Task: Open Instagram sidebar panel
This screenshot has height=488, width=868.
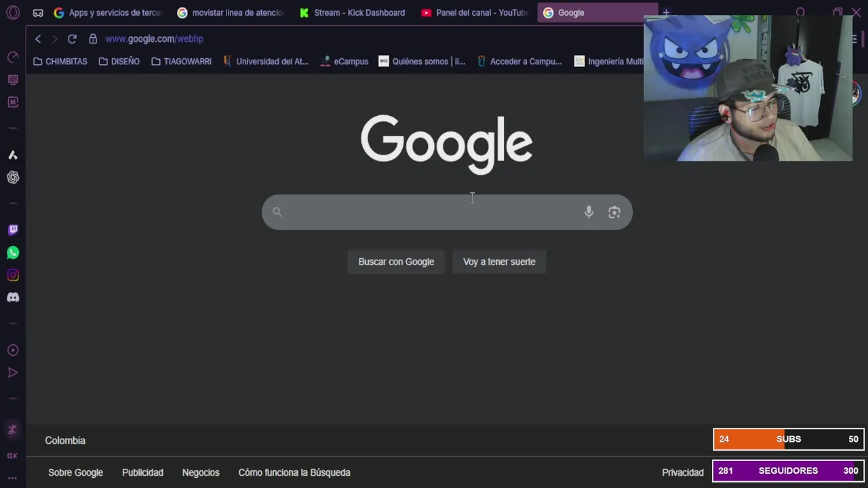Action: [x=13, y=275]
